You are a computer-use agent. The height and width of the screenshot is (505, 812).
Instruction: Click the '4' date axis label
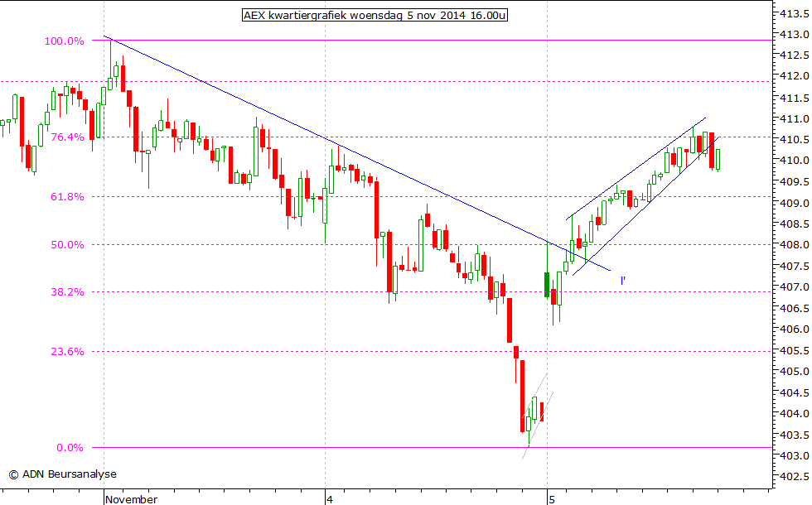pos(330,499)
